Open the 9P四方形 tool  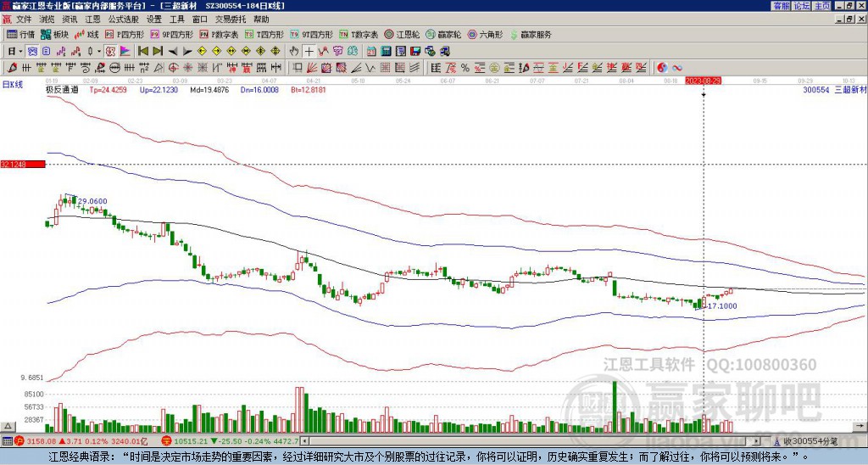pyautogui.click(x=171, y=34)
